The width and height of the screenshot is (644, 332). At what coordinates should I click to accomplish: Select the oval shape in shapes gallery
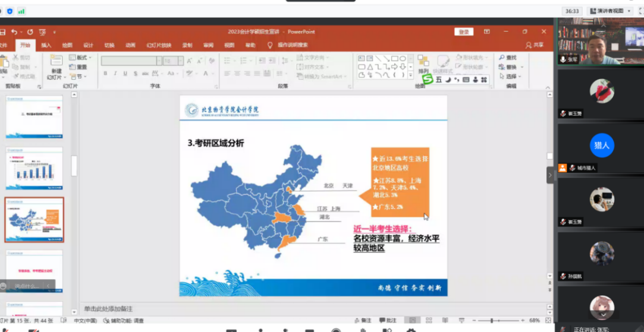point(403,58)
